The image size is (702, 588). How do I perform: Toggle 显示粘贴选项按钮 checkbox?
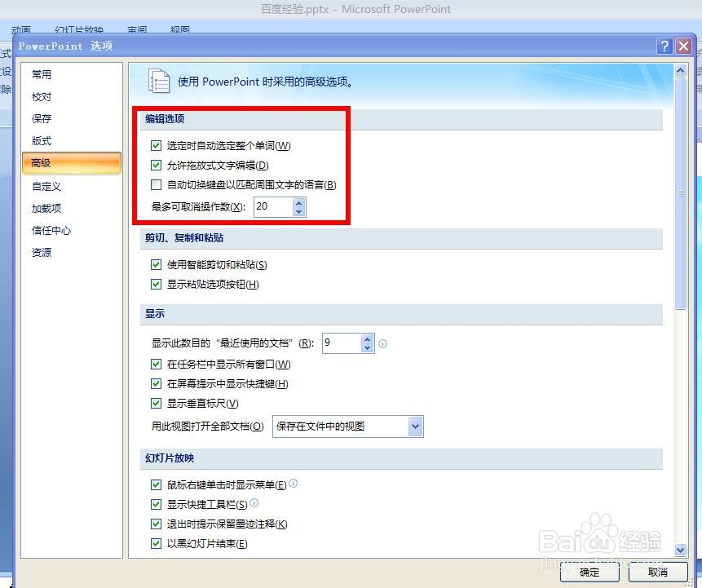point(156,285)
